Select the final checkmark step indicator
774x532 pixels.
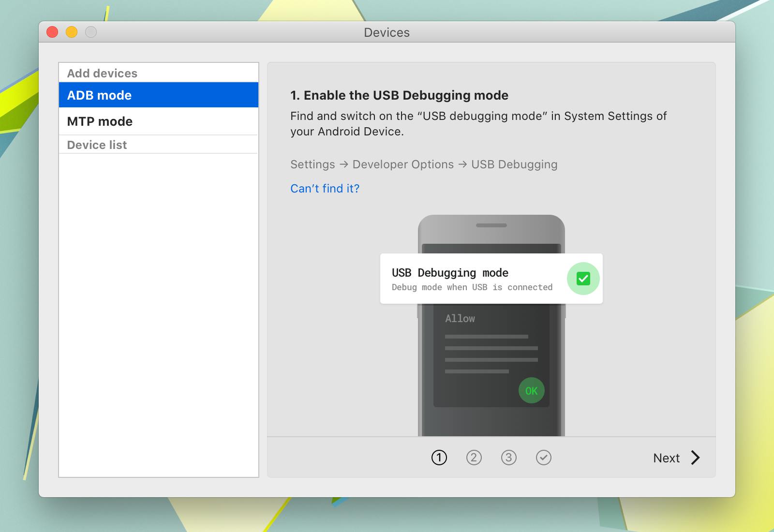[543, 458]
